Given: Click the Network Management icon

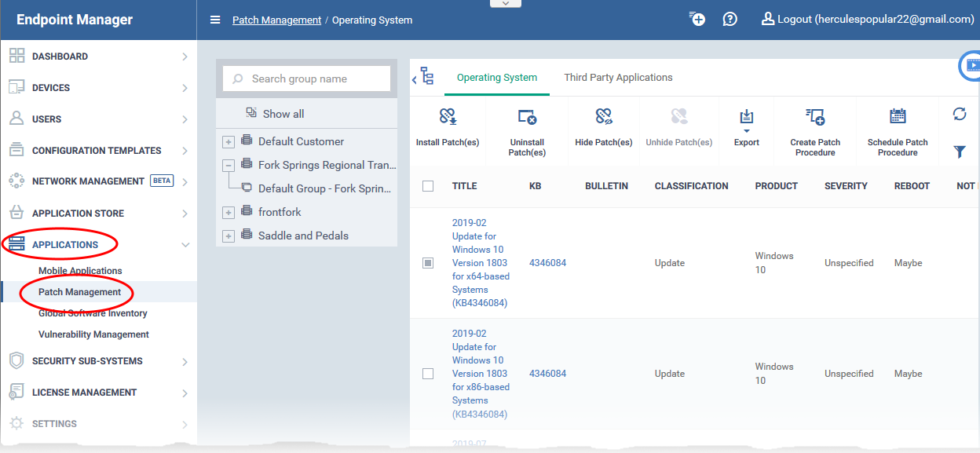Looking at the screenshot, I should (x=16, y=181).
